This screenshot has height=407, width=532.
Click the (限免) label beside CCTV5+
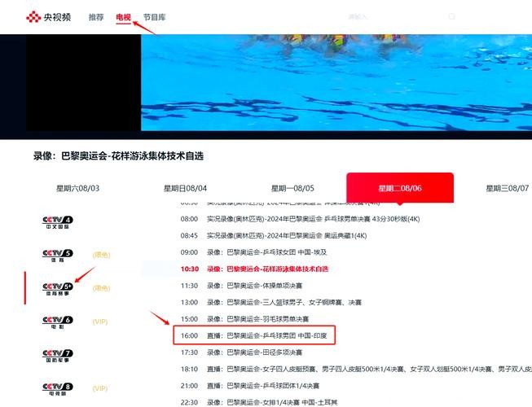(x=102, y=288)
